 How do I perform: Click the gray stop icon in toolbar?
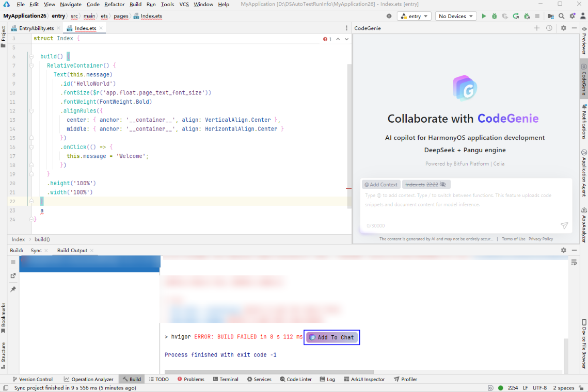(537, 16)
